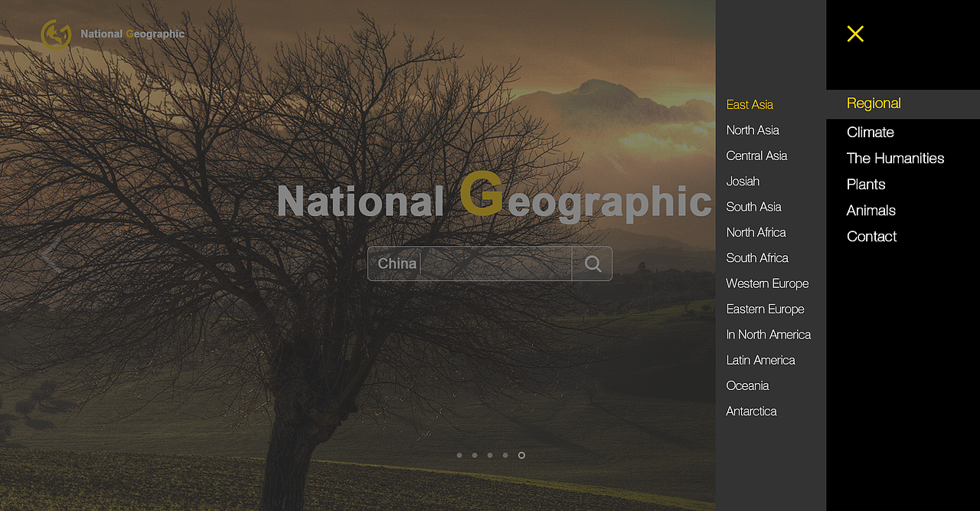
Task: Select Latin America region
Action: 760,360
